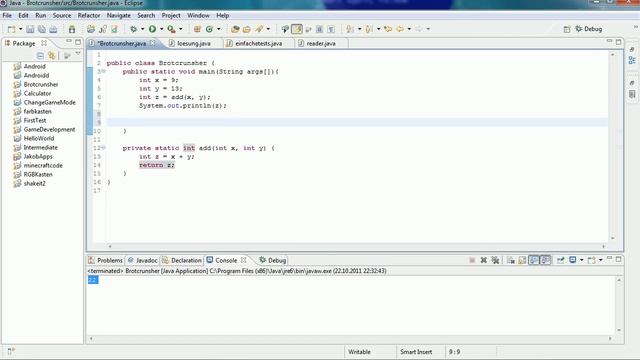
Task: Open the Project menu
Action: tap(171, 16)
